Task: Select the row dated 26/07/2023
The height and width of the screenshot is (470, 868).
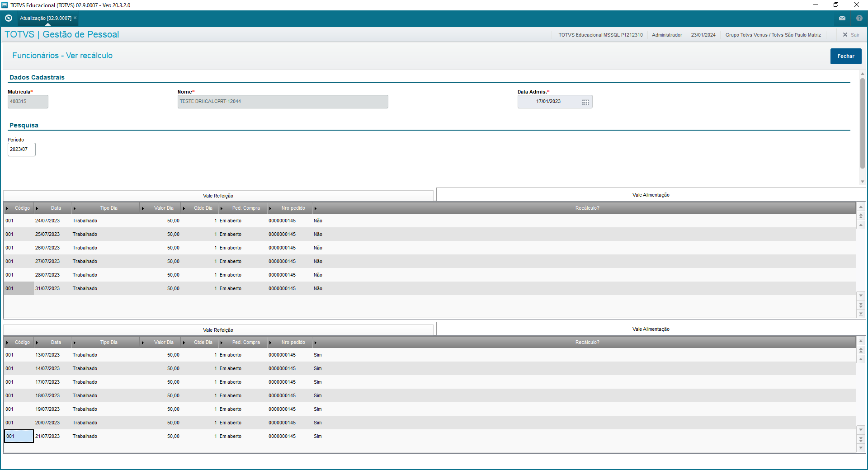Action: (x=429, y=248)
